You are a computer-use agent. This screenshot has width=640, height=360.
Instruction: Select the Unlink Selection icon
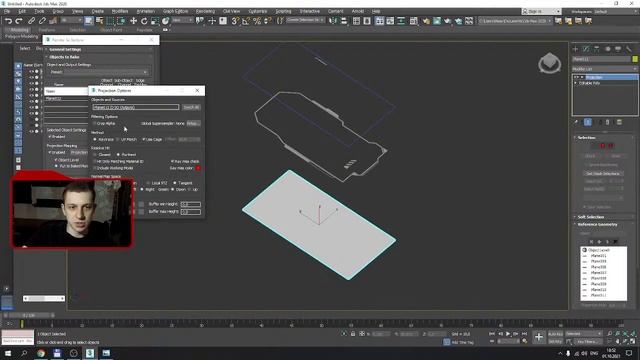pos(42,21)
